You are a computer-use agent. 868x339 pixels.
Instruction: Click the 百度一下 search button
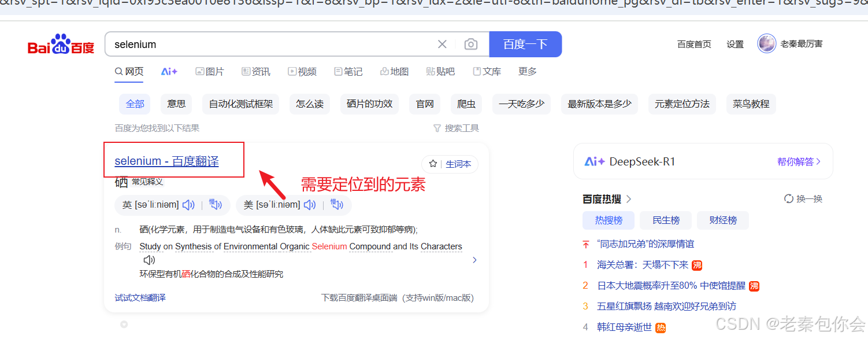tap(525, 45)
